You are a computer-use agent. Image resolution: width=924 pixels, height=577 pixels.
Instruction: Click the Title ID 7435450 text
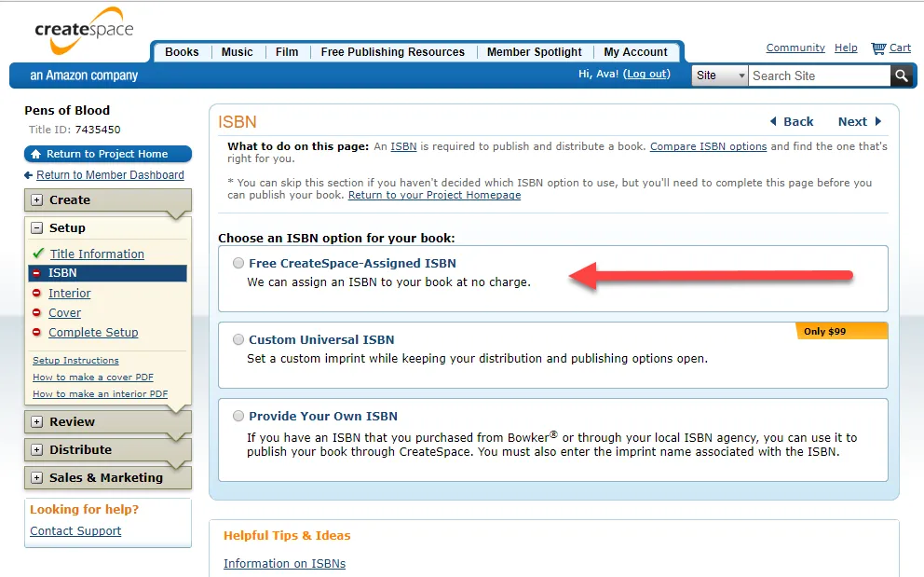(x=75, y=130)
